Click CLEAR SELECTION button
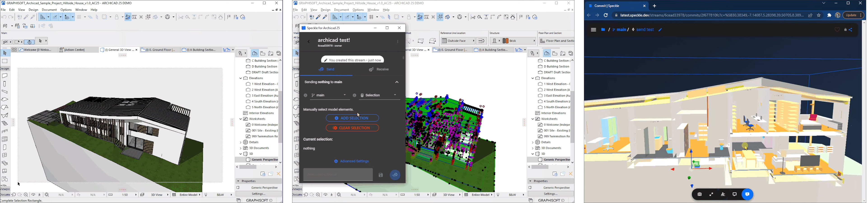This screenshot has height=203, width=868. (x=352, y=128)
